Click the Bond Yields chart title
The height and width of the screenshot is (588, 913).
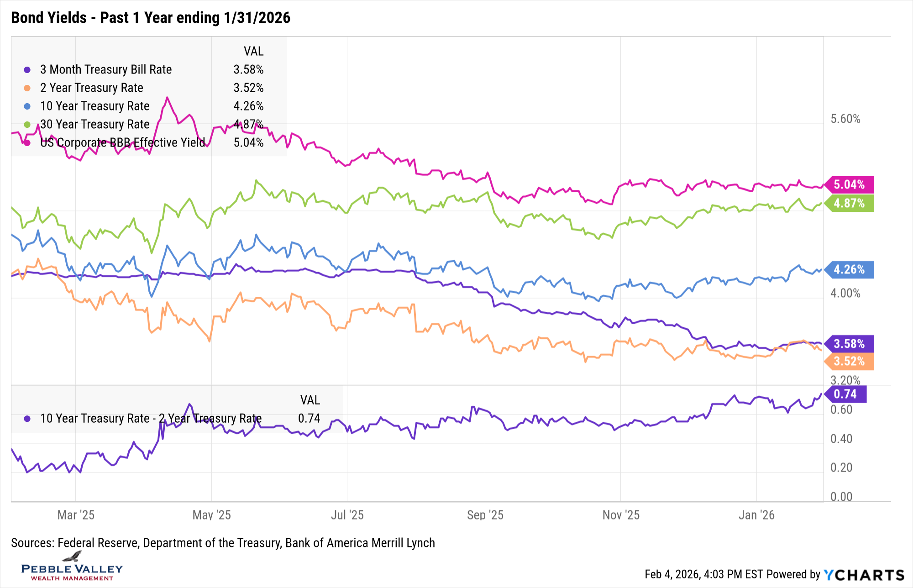pos(151,18)
